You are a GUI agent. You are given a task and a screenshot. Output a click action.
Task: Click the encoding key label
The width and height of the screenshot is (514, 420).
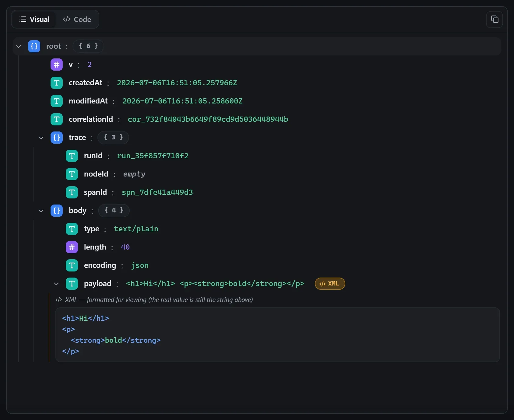(100, 265)
